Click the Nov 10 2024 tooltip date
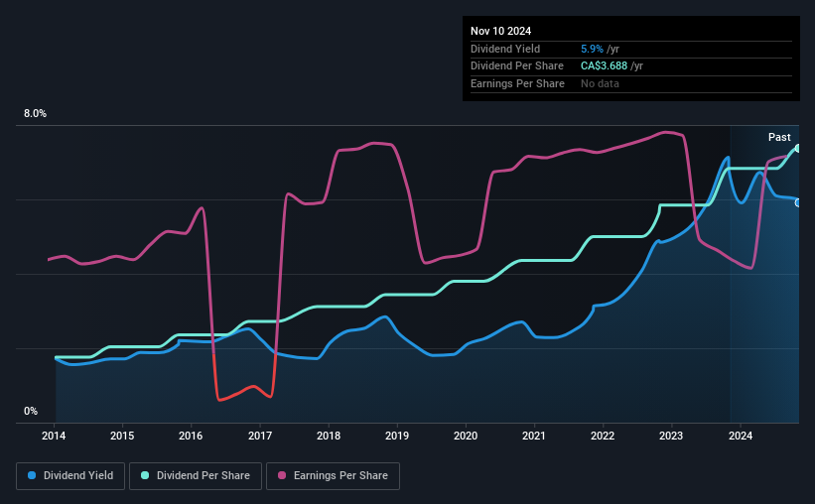 (500, 31)
